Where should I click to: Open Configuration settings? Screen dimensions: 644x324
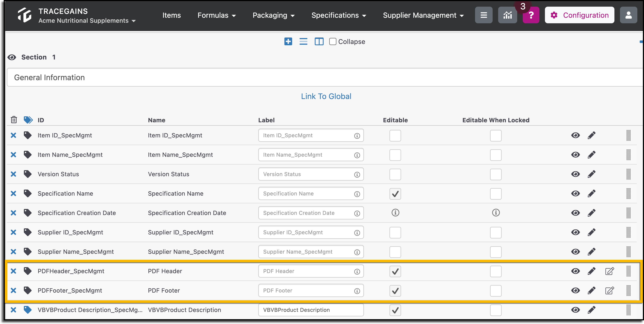click(x=579, y=15)
